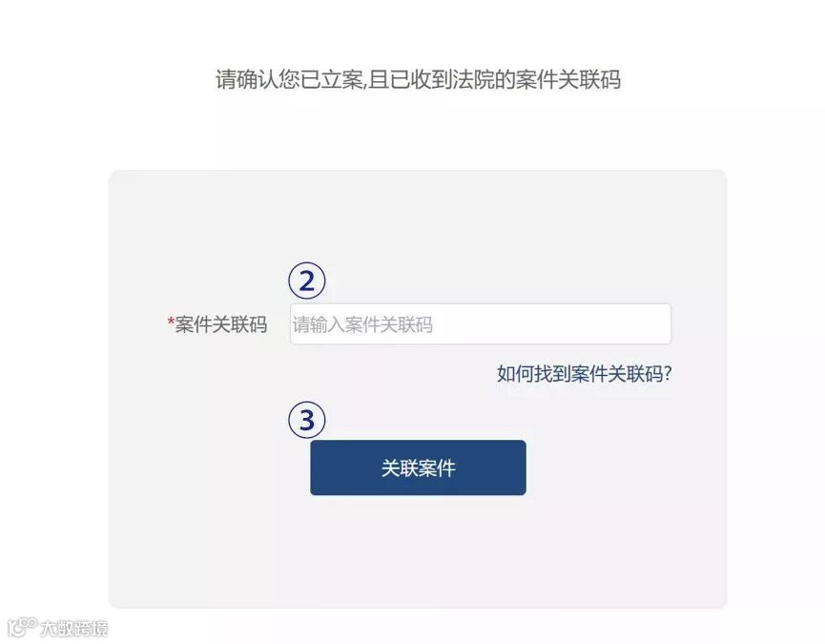Click the circled number 2 step marker
The height and width of the screenshot is (644, 825).
[x=307, y=280]
